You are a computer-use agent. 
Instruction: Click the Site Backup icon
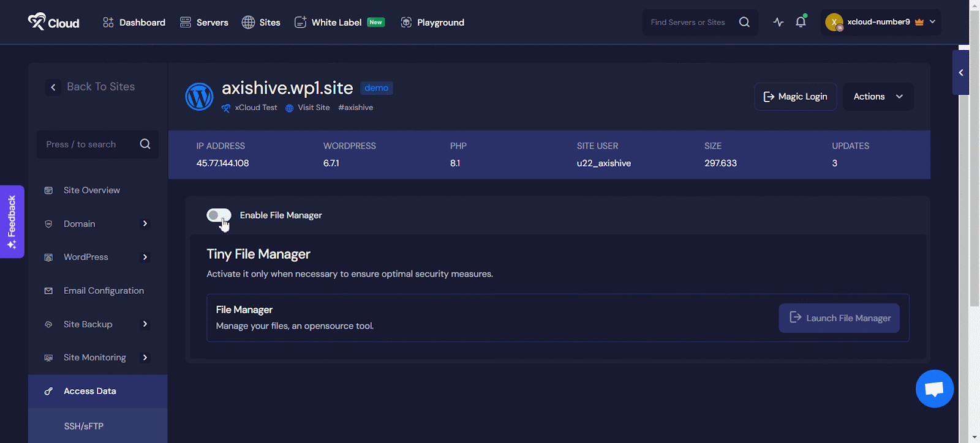[x=48, y=324]
